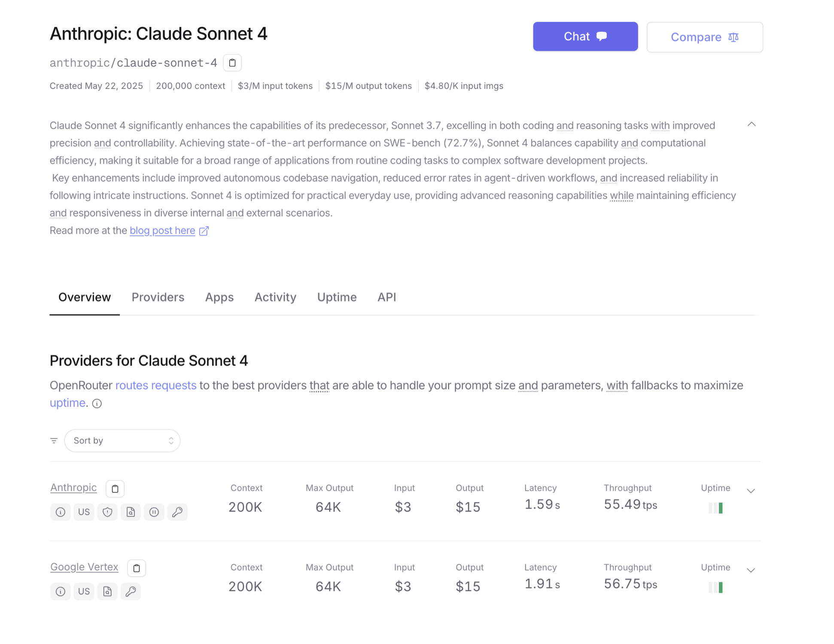Viewport: 834px width, 644px height.
Task: Switch to the Providers tab
Action: [158, 297]
